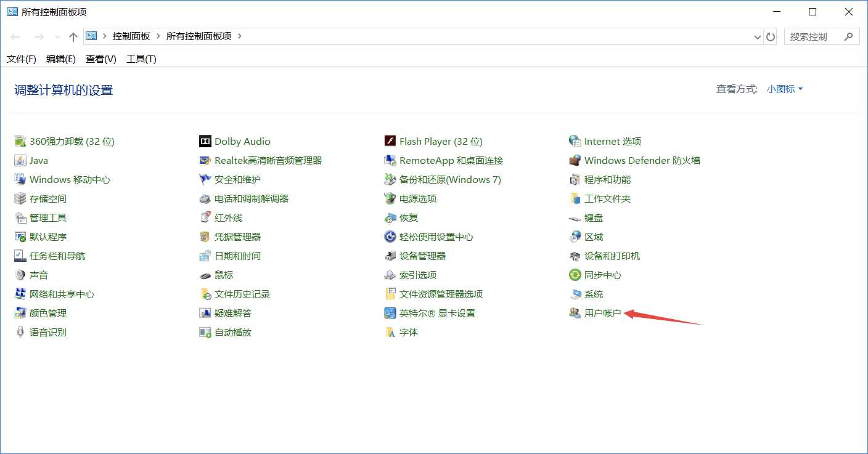Open the 区域 link
868x454 pixels.
point(594,237)
